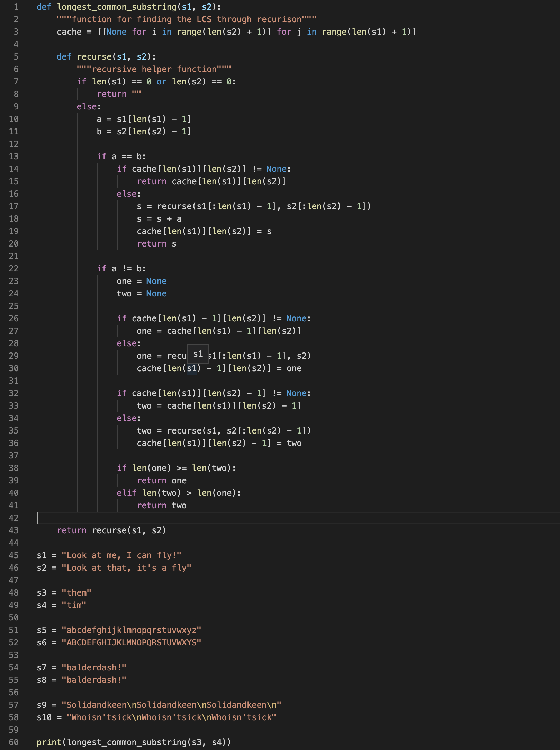This screenshot has width=560, height=750.
Task: Click the 'if len(one) >= len(two):' condition
Action: pos(177,468)
